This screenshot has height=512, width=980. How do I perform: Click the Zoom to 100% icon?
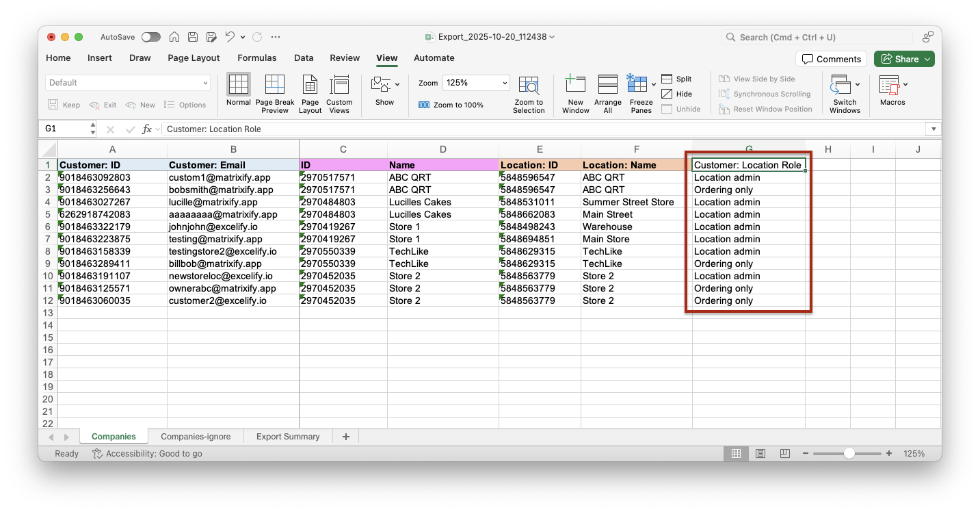coord(424,105)
